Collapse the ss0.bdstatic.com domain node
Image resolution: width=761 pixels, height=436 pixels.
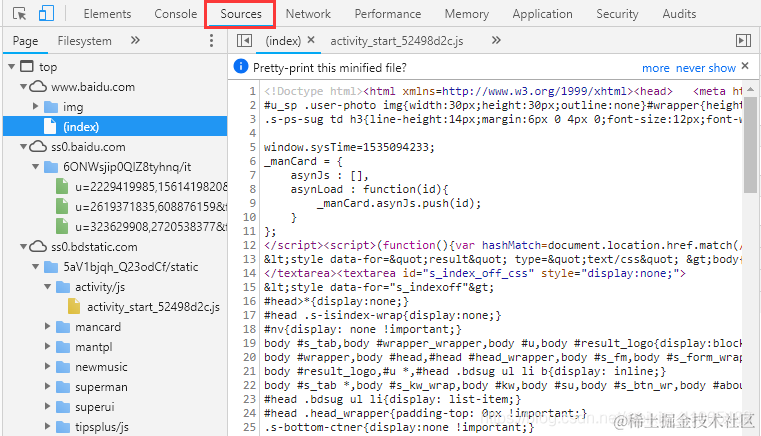pyautogui.click(x=23, y=247)
